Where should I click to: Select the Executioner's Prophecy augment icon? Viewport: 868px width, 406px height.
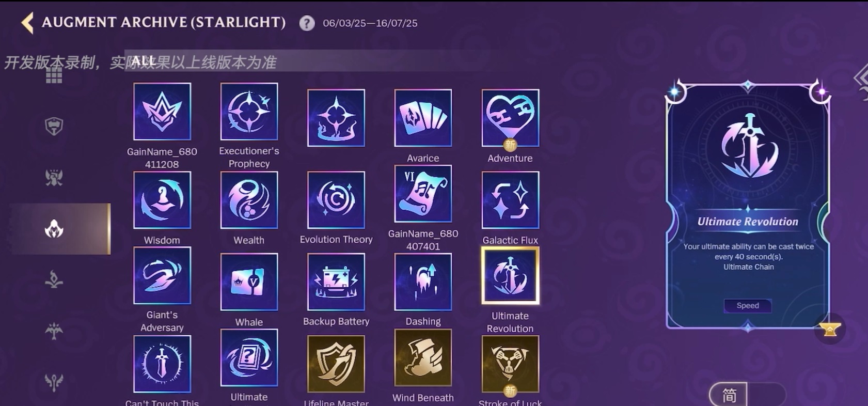249,112
